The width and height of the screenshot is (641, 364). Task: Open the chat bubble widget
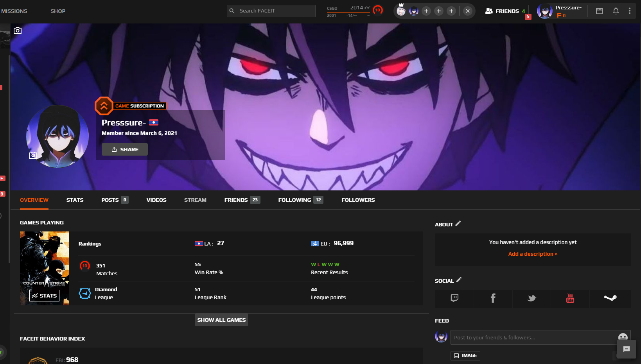(627, 349)
